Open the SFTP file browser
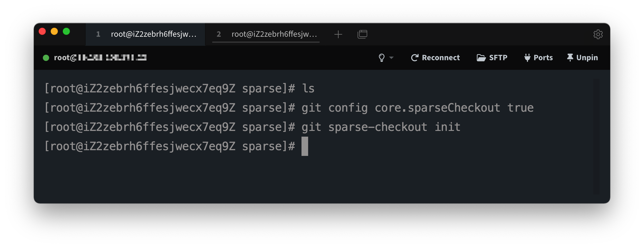Screen dimensions: 644x248 [x=492, y=57]
